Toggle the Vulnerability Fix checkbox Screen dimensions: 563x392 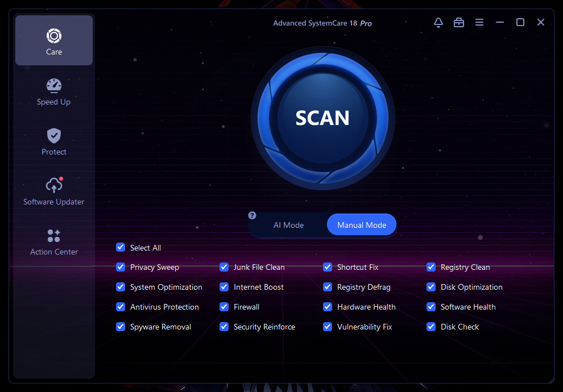(x=328, y=327)
